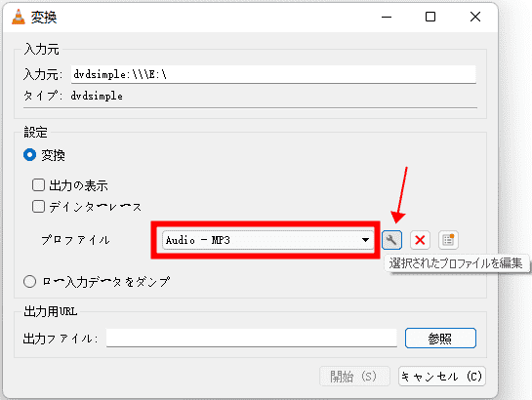Screen dimensions: 532x400
Task: Click the dvdsimple type label text
Action: [x=97, y=96]
